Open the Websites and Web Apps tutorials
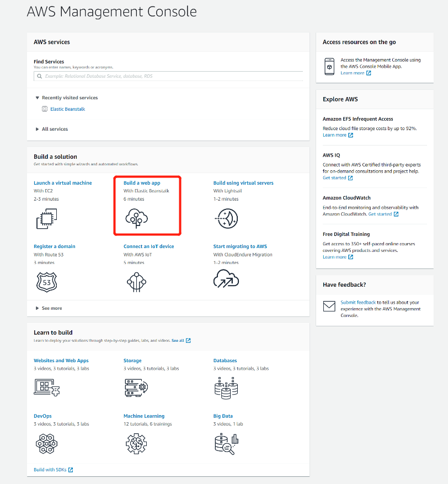 tap(61, 361)
